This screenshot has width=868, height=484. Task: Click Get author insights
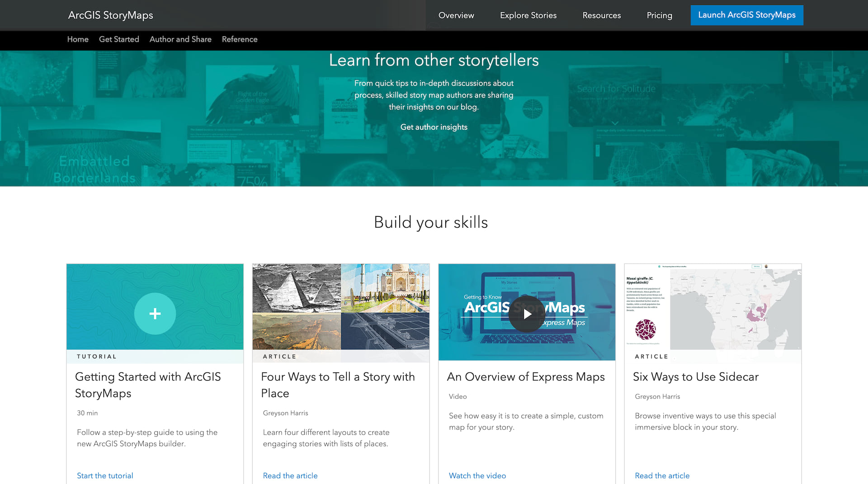[434, 127]
